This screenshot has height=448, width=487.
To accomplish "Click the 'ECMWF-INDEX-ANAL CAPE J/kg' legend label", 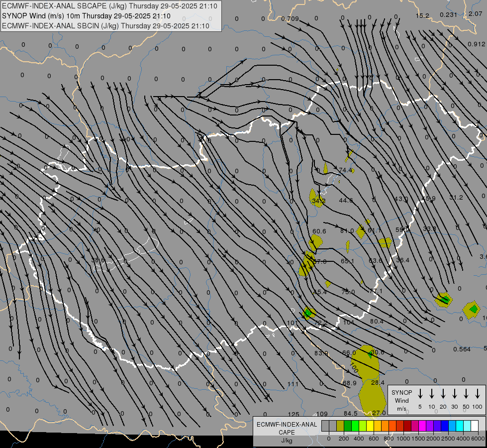I will coord(287,432).
